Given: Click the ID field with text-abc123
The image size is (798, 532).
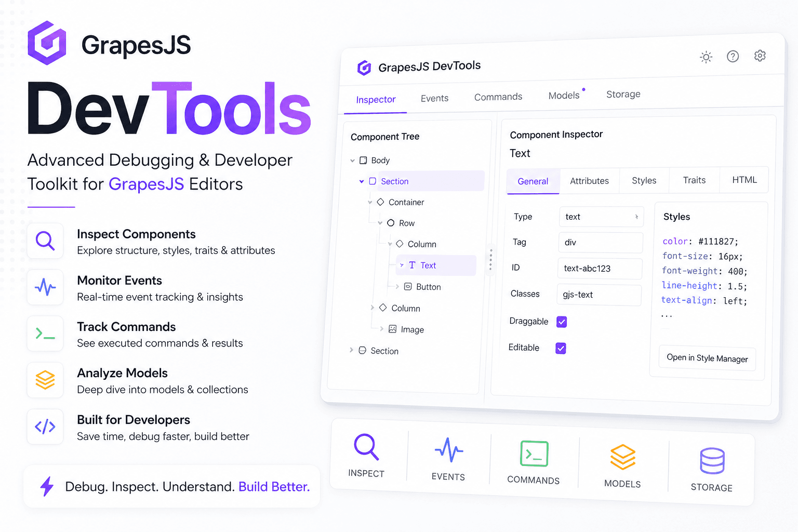Looking at the screenshot, I should pyautogui.click(x=600, y=269).
